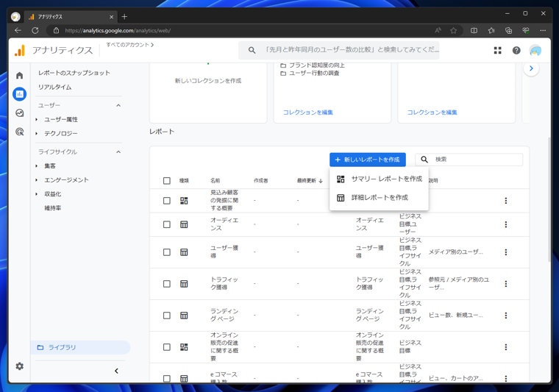This screenshot has height=392, width=559.
Task: Click the ブランド認知度の向上 folder item
Action: pyautogui.click(x=313, y=65)
